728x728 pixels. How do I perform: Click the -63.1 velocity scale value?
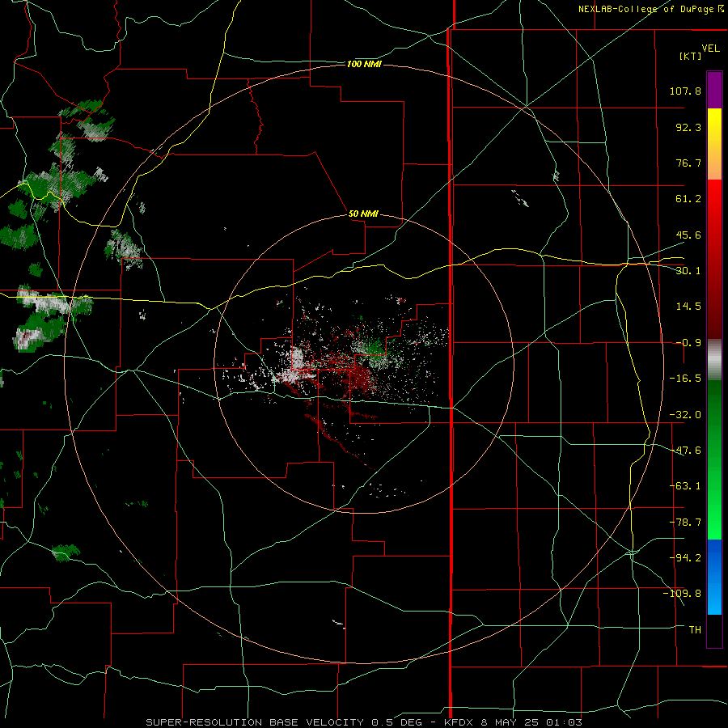pyautogui.click(x=685, y=486)
